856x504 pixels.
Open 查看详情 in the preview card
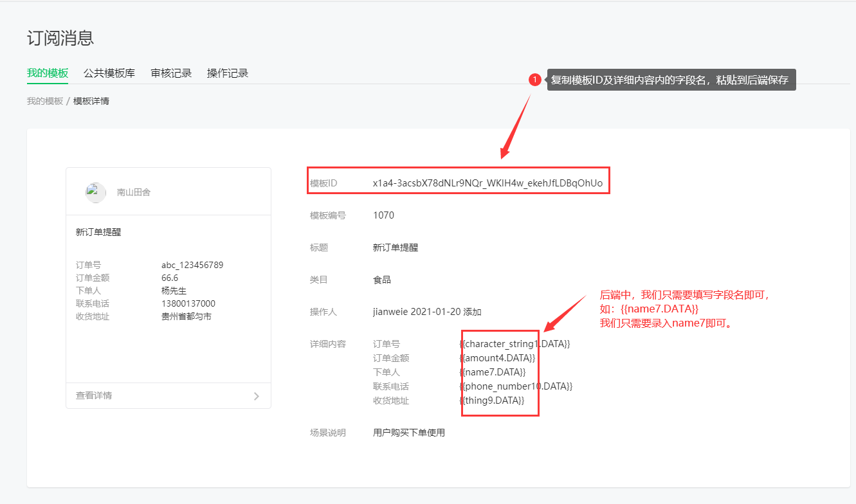94,395
